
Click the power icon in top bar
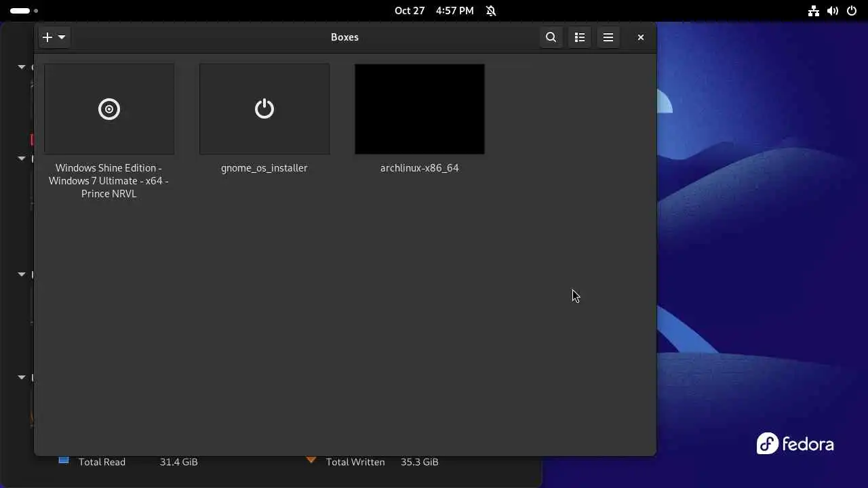(x=852, y=11)
